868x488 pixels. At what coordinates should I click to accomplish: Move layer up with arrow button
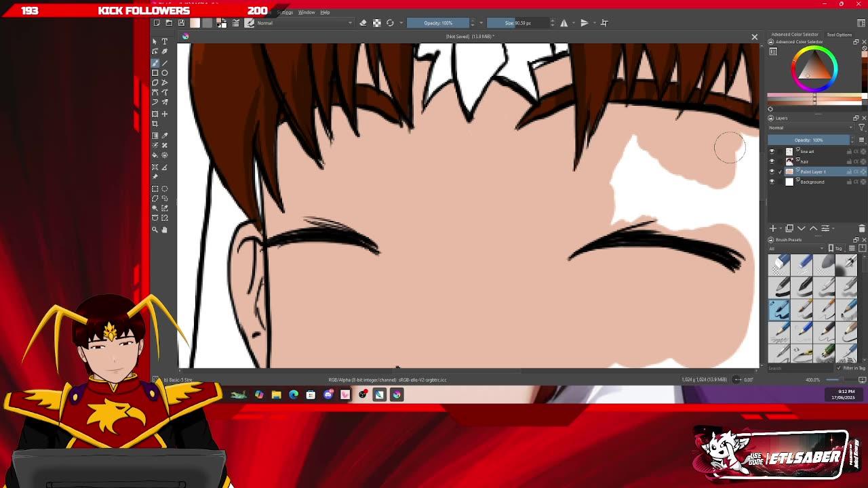(x=813, y=228)
